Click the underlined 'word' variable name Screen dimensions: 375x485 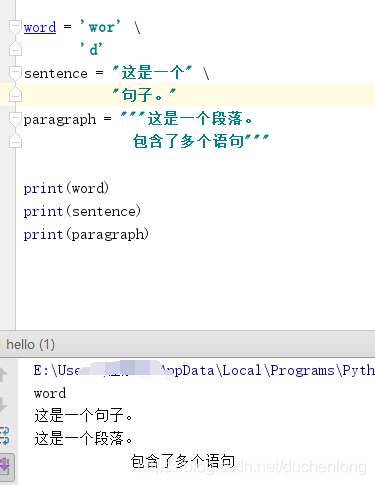point(40,27)
